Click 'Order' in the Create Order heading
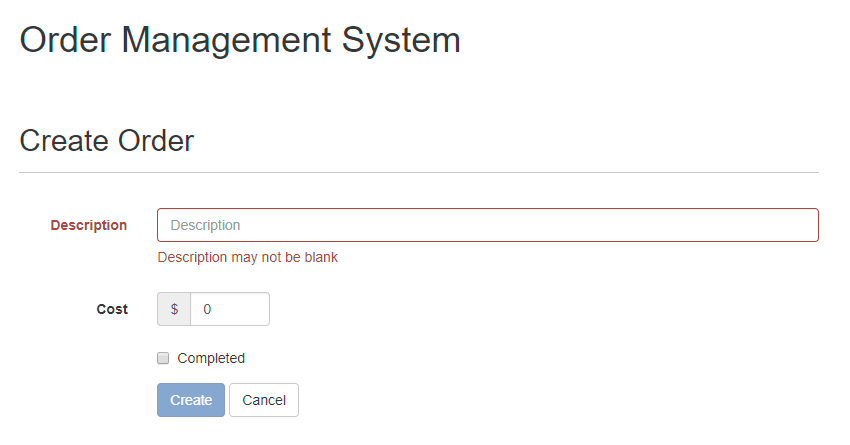The image size is (850, 445). [156, 140]
